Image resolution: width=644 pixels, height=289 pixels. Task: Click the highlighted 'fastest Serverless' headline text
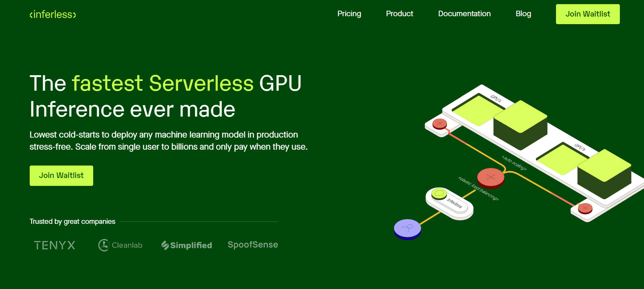[x=163, y=83]
